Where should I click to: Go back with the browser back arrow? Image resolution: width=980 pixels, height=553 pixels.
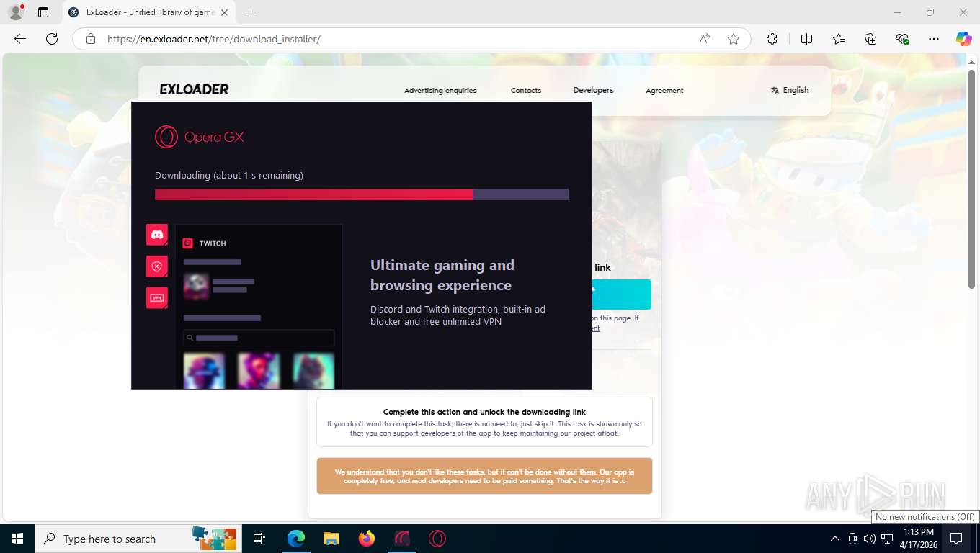20,39
